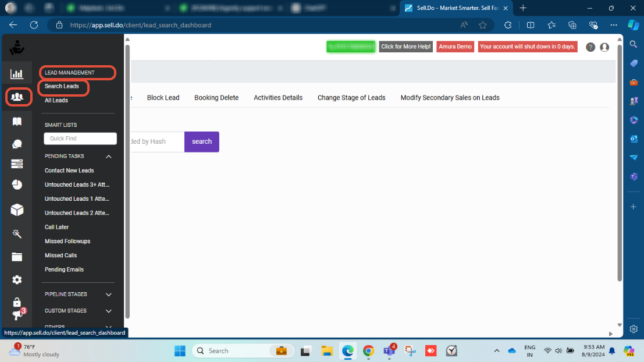Select the Sell.Do browser tab
Image resolution: width=644 pixels, height=362 pixels.
[456, 8]
